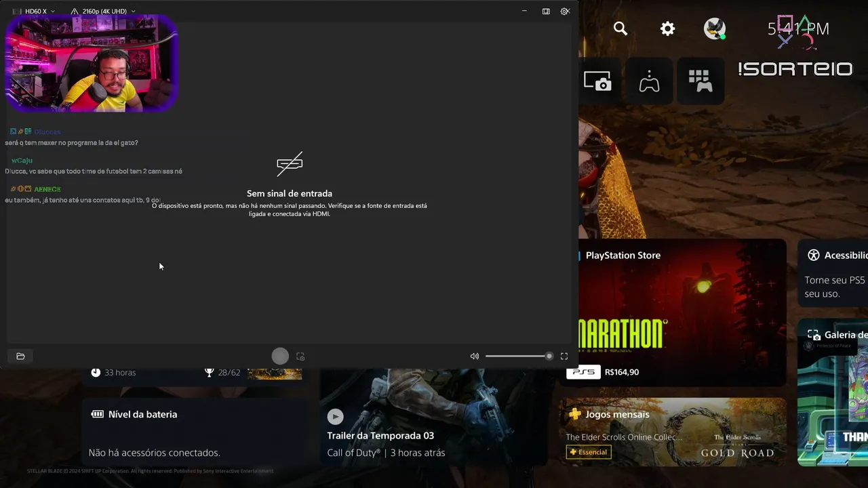Open the PS5 profile avatar
This screenshot has width=868, height=488.
(714, 28)
